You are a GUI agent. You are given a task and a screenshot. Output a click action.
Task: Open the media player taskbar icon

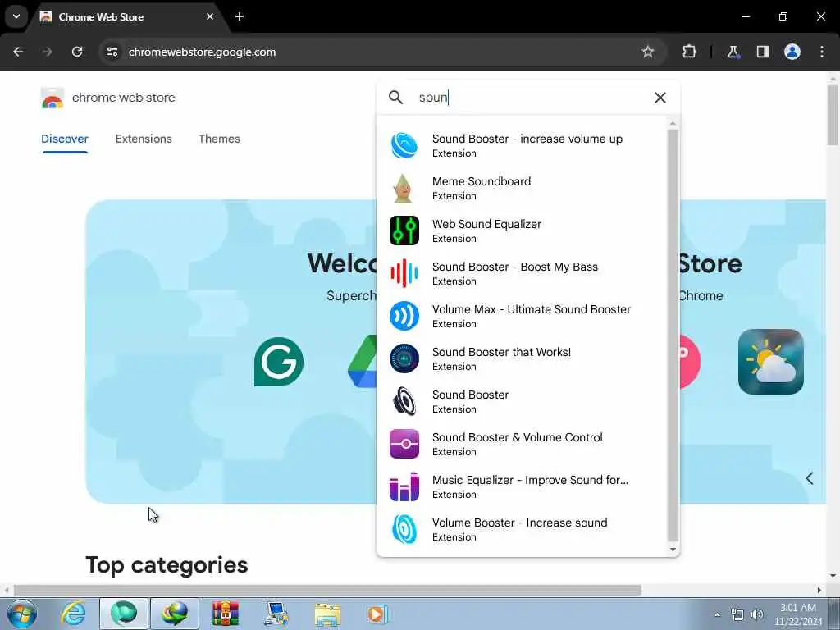[x=377, y=614]
